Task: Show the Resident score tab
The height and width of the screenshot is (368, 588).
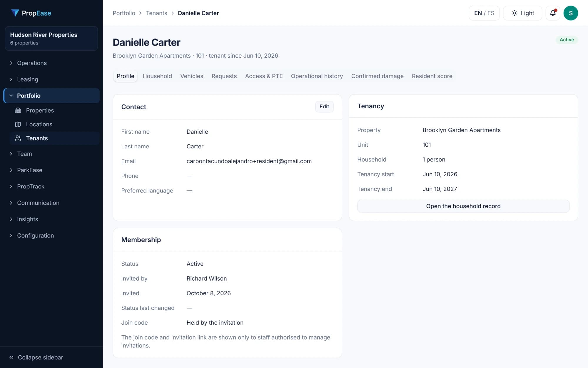Action: pos(432,76)
